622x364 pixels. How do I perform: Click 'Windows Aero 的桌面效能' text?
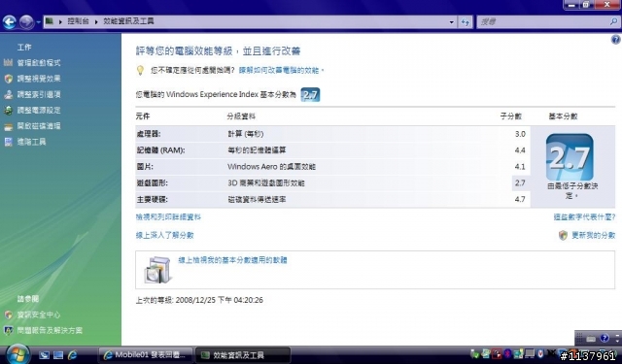pos(272,166)
